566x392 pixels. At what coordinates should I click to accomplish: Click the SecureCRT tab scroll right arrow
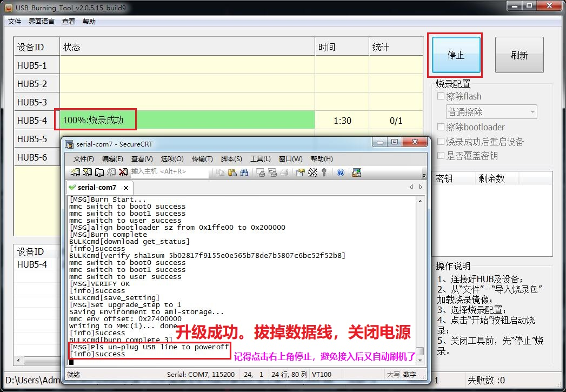coord(421,187)
